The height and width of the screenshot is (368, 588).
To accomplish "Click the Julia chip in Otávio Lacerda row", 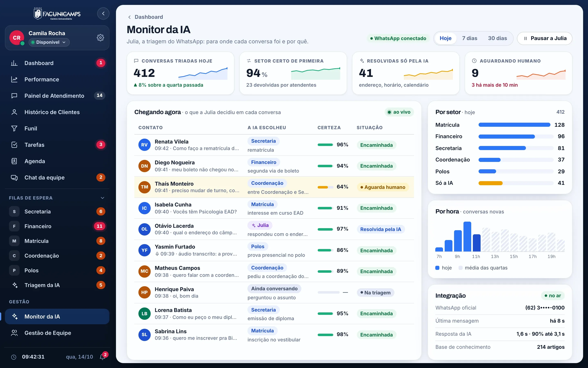I will click(x=260, y=225).
